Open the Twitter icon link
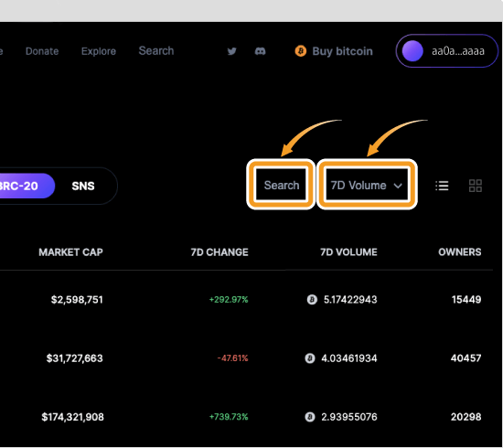Viewport: 503px width, 448px height. coord(231,51)
